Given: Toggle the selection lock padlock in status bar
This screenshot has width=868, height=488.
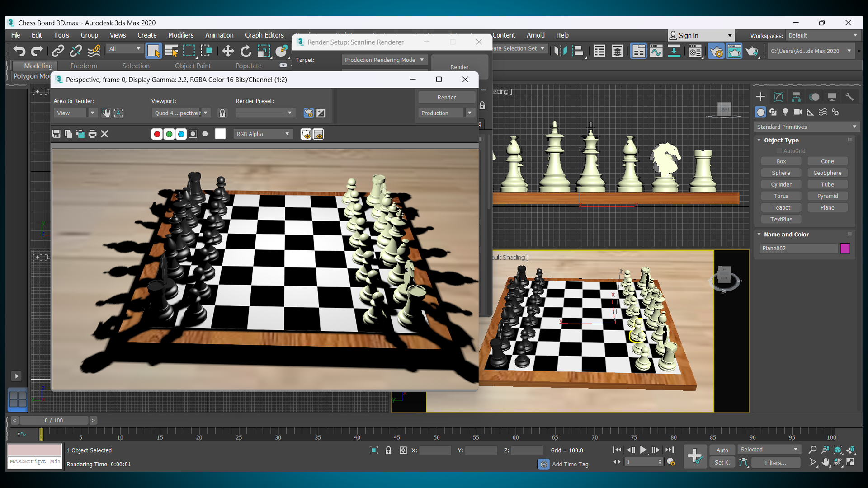Looking at the screenshot, I should point(388,450).
